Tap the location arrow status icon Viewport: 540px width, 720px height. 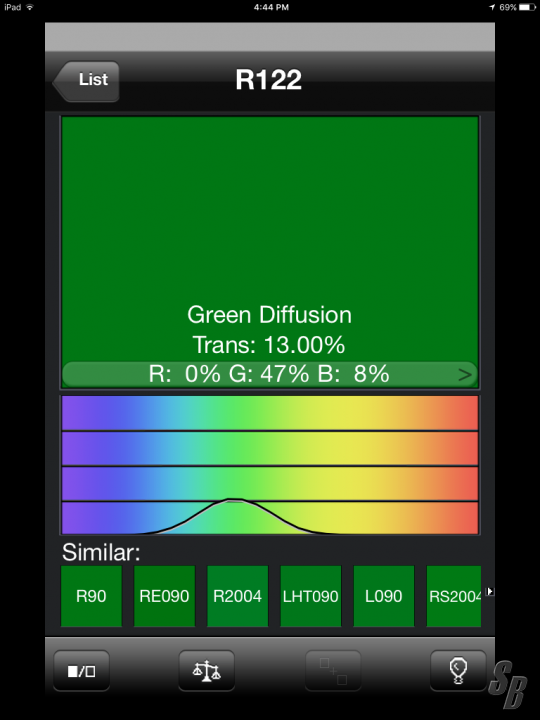492,7
